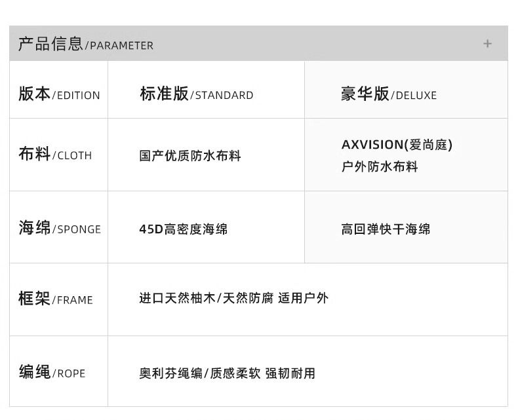Choose the 豪华版 Deluxe column header

[x=388, y=94]
